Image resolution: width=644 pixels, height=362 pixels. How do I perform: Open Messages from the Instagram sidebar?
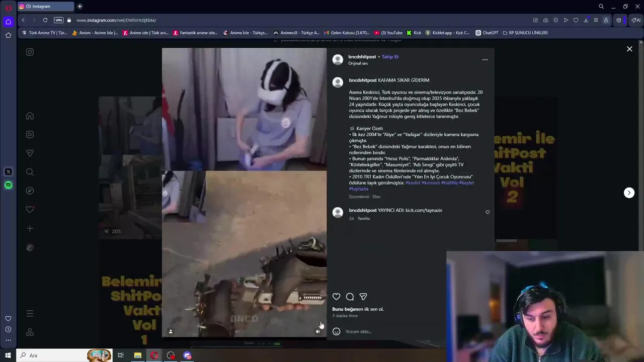30,153
